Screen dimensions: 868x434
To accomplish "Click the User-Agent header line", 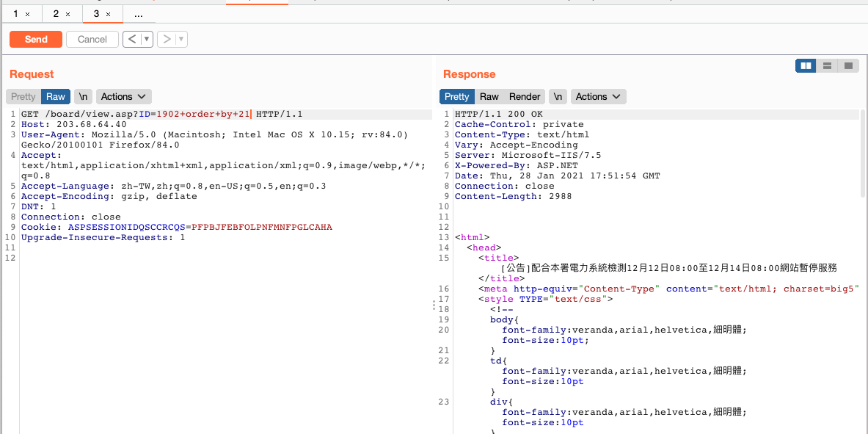I will tap(214, 140).
